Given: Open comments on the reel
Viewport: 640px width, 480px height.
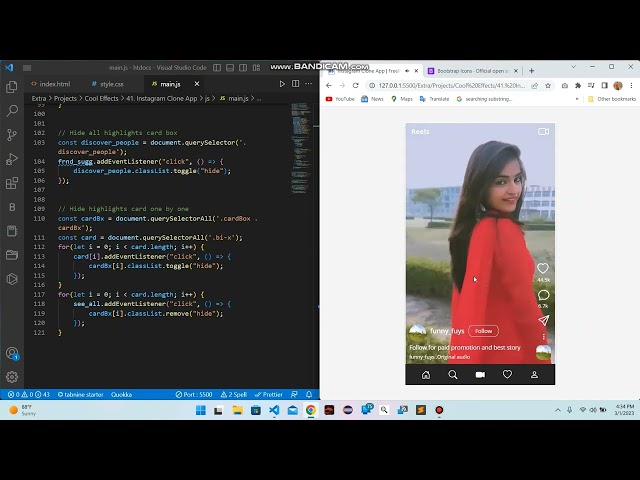Looking at the screenshot, I should click(x=543, y=295).
